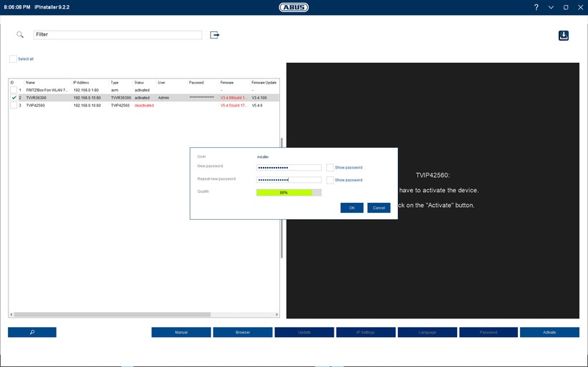Open the Browser button in the bottom bar
Screen dimensions: 588x367
242,332
